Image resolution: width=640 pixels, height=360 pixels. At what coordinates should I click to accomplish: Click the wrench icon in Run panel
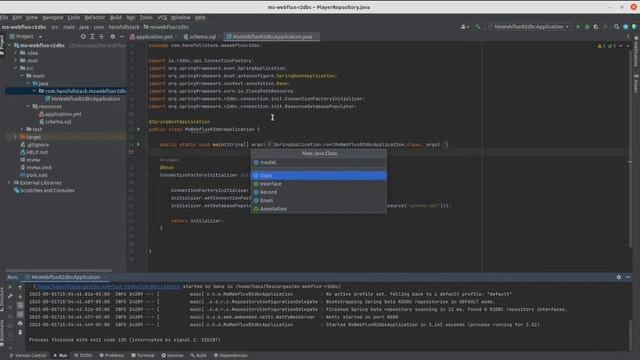(x=10, y=296)
